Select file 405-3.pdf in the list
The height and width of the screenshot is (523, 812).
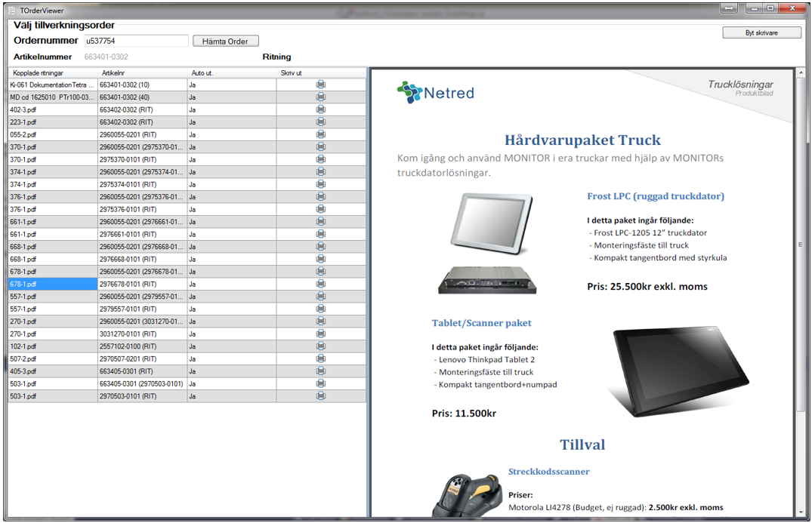pos(53,371)
